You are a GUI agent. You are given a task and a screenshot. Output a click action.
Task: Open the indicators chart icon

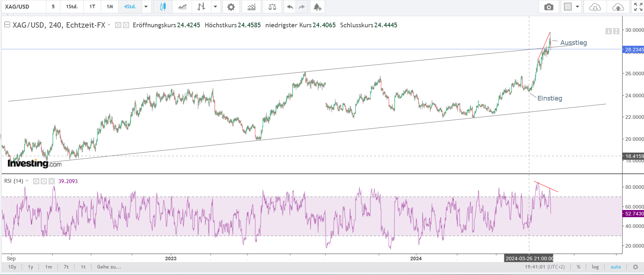tap(252, 7)
